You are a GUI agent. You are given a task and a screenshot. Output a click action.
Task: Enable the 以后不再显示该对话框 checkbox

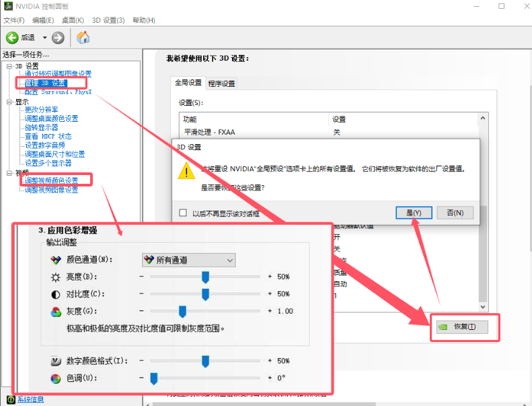coord(183,213)
